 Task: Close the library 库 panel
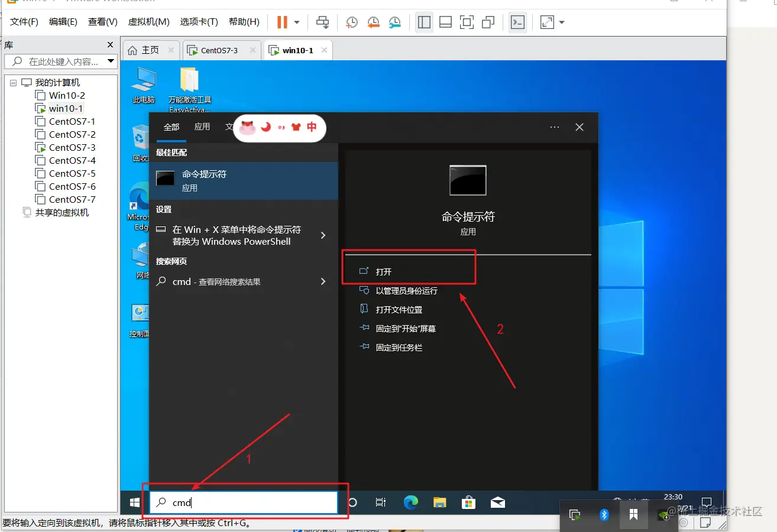coord(110,45)
